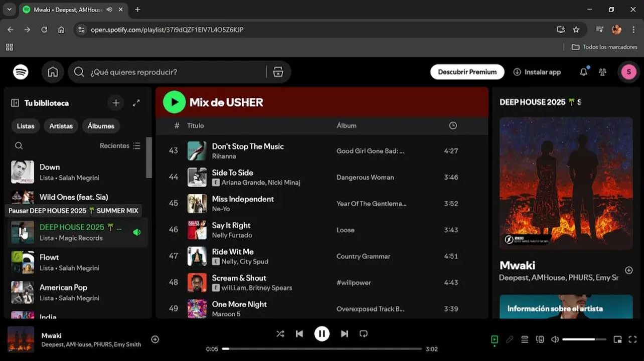
Task: Expand library to full view
Action: click(136, 103)
